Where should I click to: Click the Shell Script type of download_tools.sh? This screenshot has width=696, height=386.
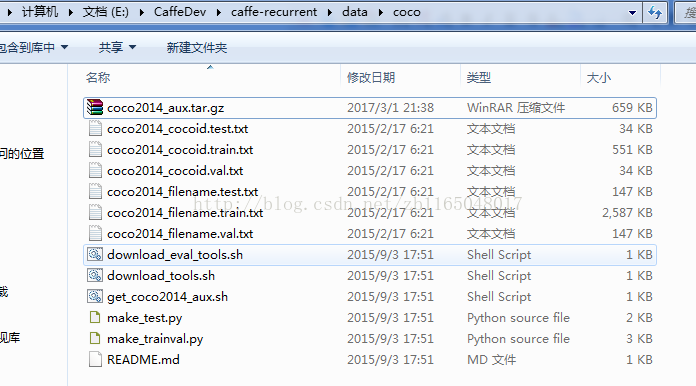(499, 276)
